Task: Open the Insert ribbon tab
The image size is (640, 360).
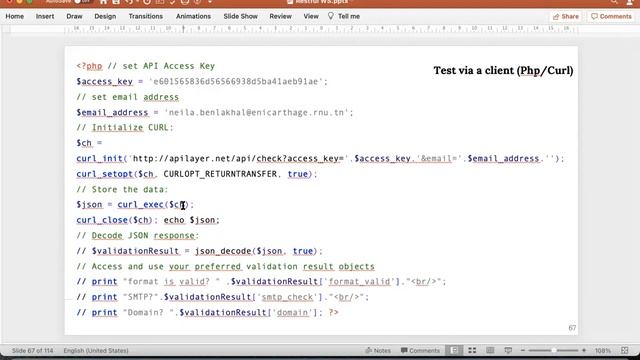Action: tap(45, 16)
